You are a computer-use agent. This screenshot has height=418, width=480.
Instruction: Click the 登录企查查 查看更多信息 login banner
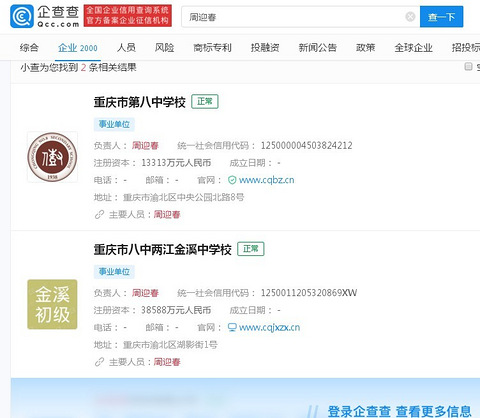pos(399,411)
